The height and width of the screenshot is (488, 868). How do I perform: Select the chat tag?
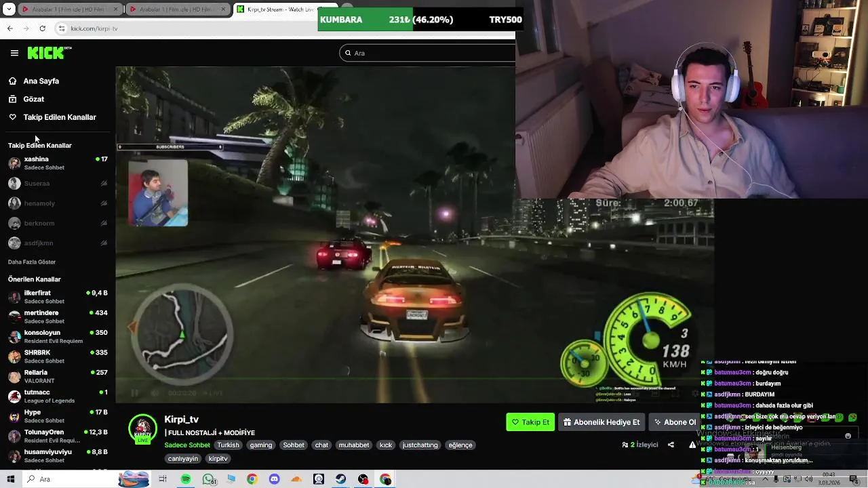coord(321,445)
